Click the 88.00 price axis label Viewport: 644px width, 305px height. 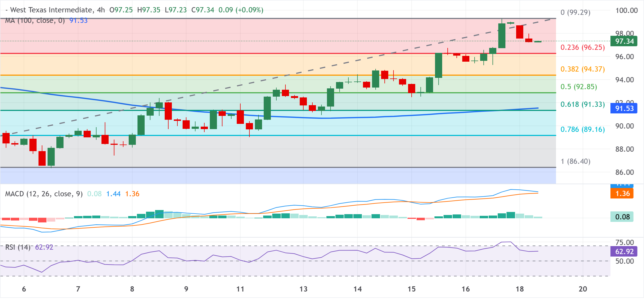624,149
